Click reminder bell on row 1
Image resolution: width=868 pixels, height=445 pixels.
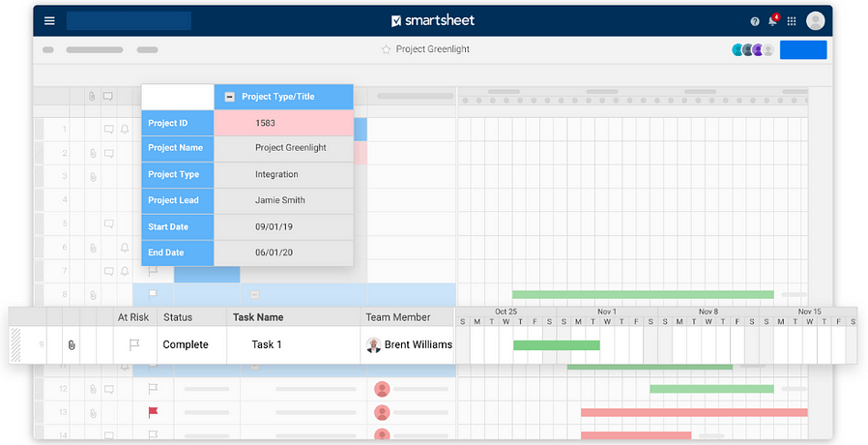click(125, 129)
